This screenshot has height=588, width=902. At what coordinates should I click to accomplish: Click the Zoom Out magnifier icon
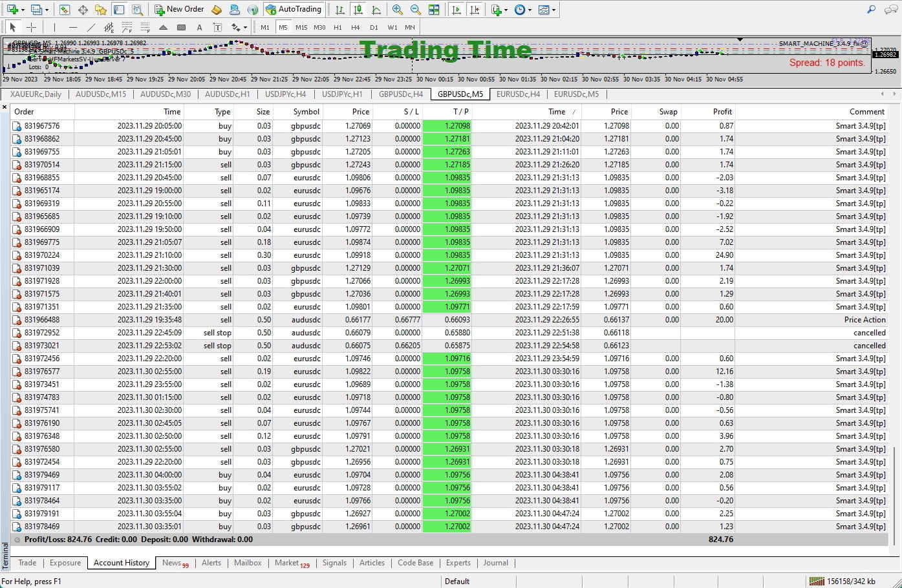pyautogui.click(x=416, y=10)
